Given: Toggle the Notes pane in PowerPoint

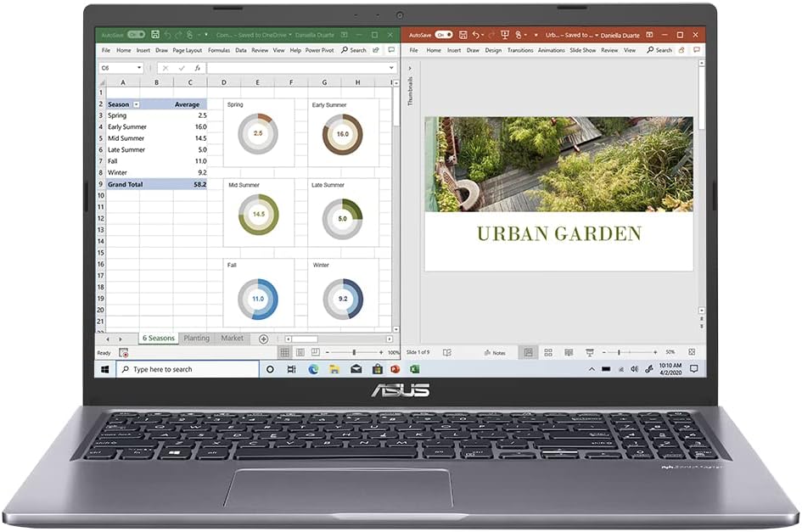Looking at the screenshot, I should (496, 352).
